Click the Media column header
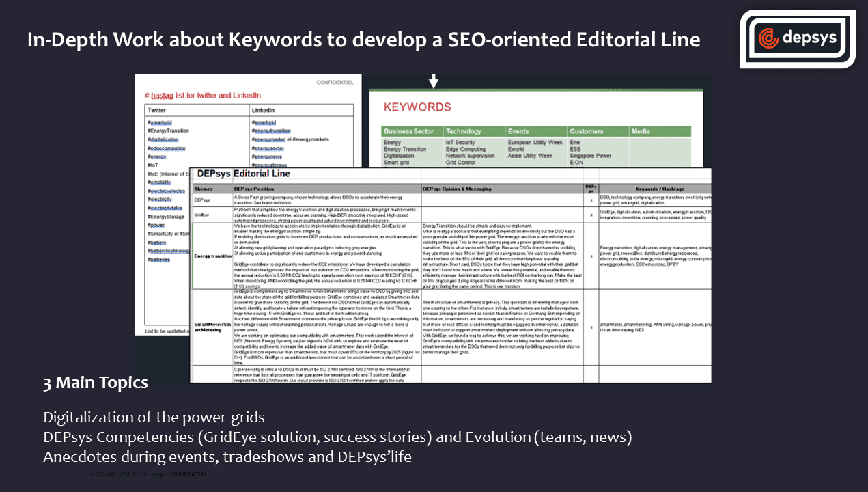 (x=641, y=131)
